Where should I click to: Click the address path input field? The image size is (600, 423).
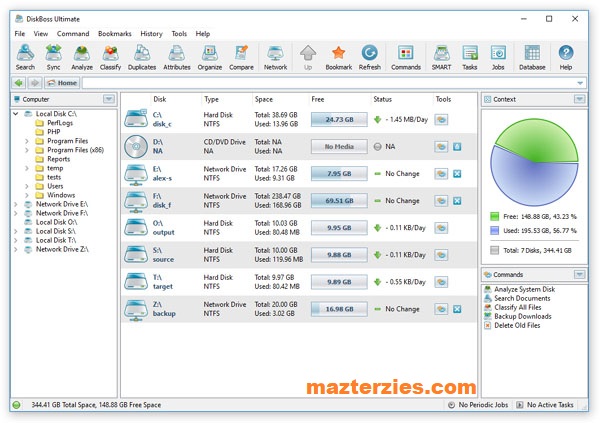pyautogui.click(x=329, y=83)
